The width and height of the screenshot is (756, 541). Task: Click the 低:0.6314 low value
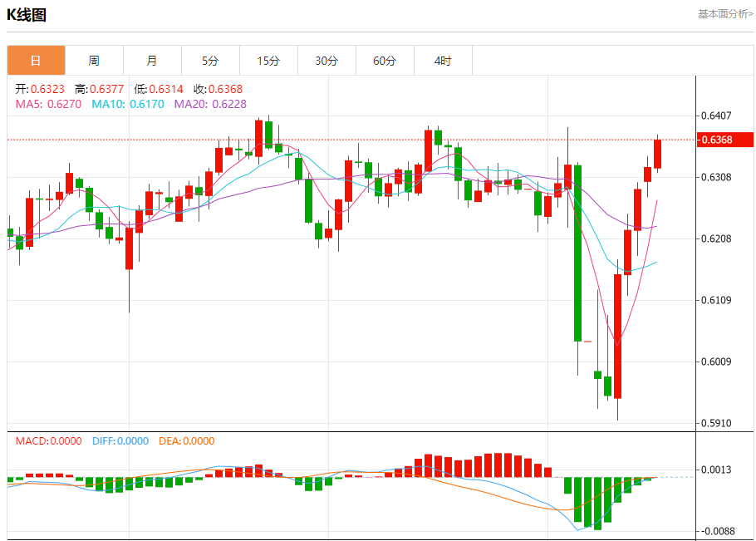click(159, 89)
